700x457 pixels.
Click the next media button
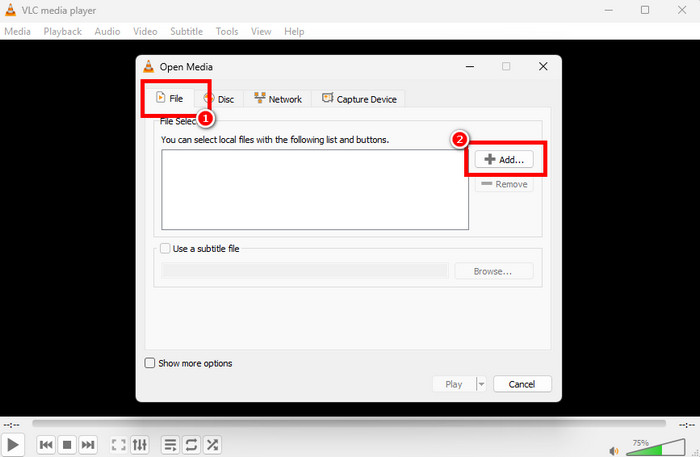click(x=88, y=445)
